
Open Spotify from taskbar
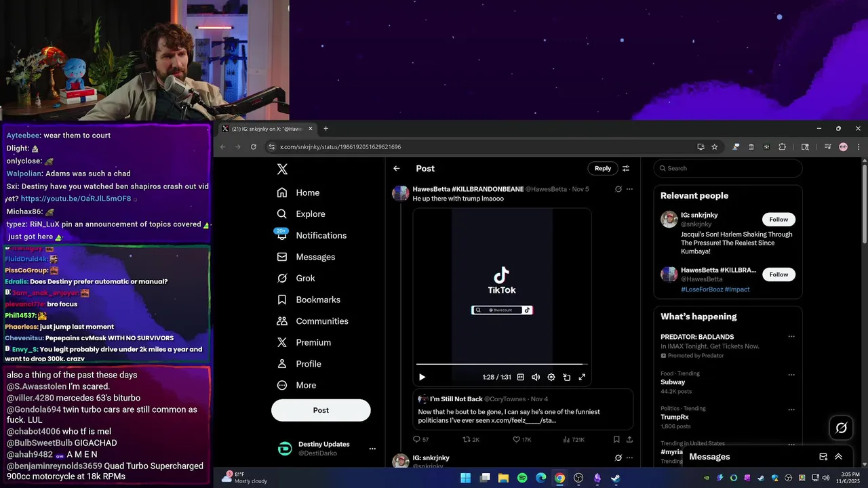click(x=522, y=478)
